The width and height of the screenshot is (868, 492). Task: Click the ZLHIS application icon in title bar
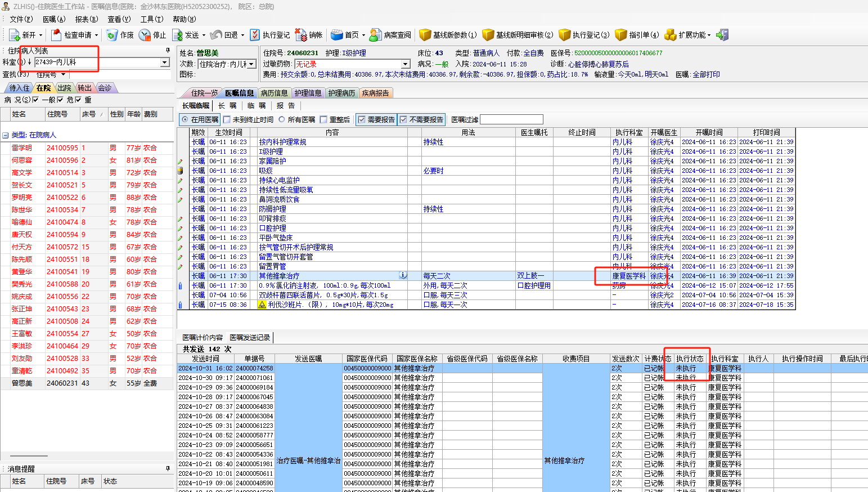pyautogui.click(x=6, y=6)
